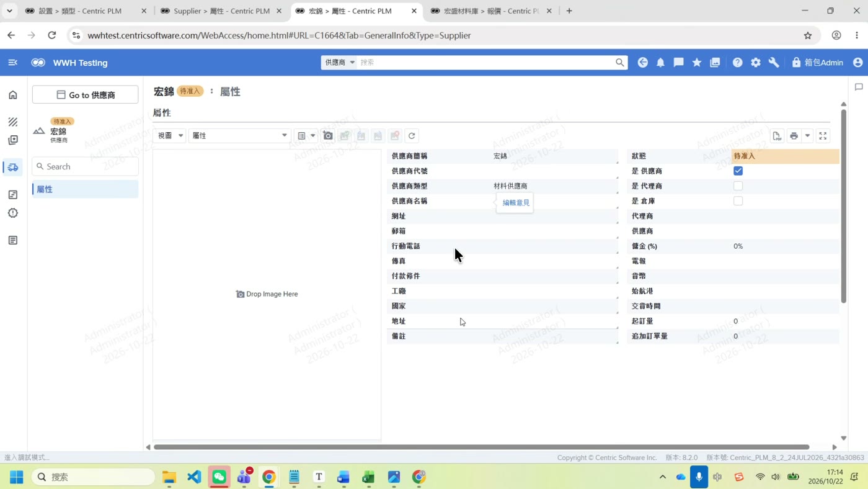Open the truck sourcing icon in sidebar

[13, 167]
